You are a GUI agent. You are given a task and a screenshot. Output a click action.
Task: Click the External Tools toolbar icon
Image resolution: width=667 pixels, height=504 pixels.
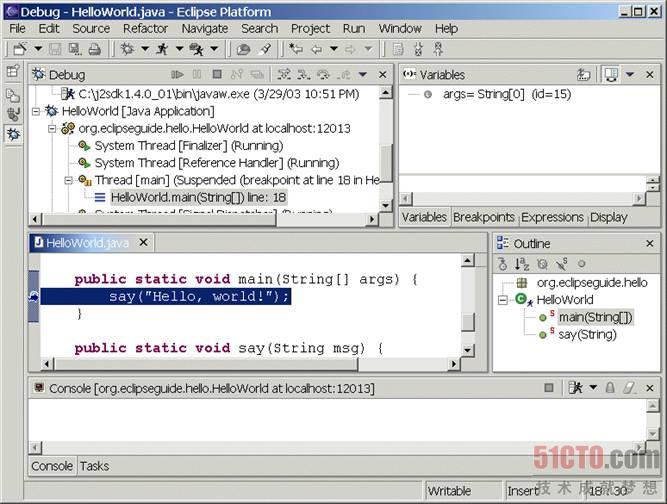pos(197,49)
